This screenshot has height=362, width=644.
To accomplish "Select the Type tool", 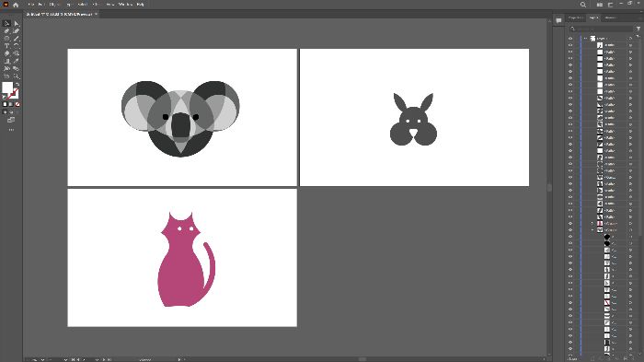I will [x=6, y=46].
